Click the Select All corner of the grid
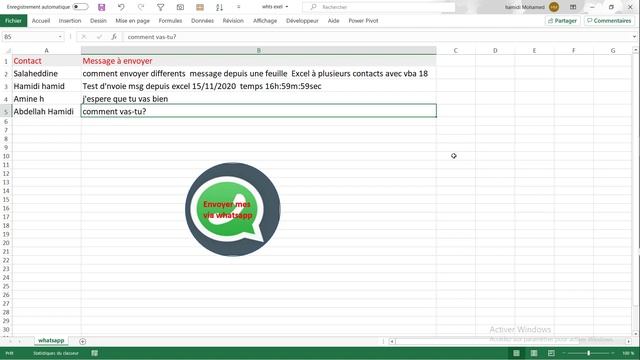This screenshot has height=360, width=640. pyautogui.click(x=6, y=50)
